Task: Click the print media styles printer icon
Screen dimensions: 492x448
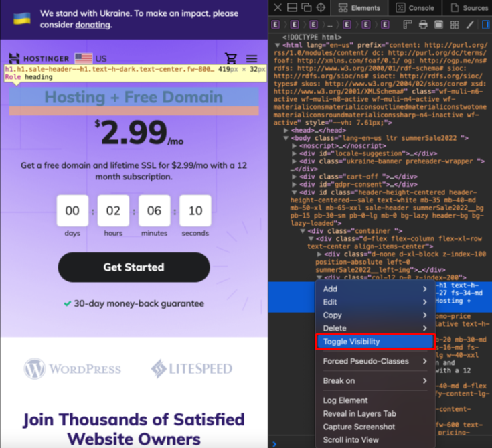Action: pyautogui.click(x=423, y=25)
